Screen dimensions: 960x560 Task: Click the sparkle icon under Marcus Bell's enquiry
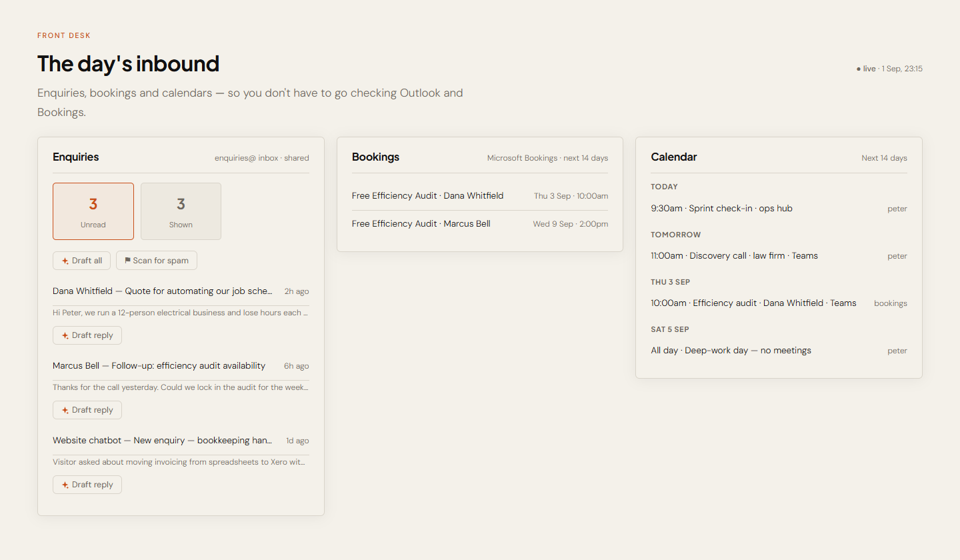[x=65, y=410]
